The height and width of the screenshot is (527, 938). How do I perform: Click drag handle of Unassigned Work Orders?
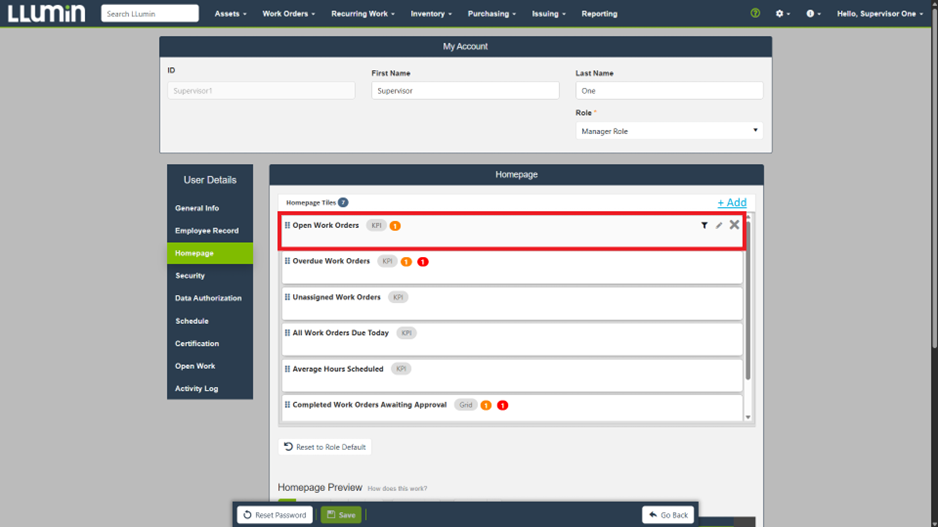(x=287, y=297)
